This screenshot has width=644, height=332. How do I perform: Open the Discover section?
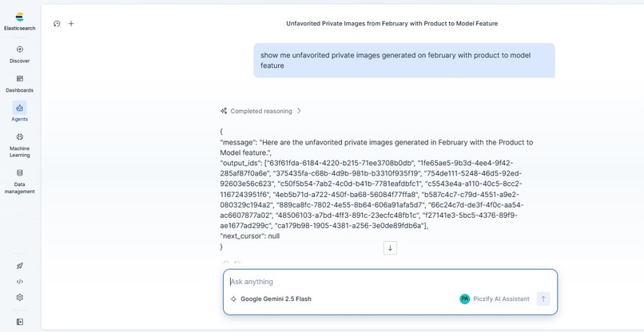click(20, 54)
